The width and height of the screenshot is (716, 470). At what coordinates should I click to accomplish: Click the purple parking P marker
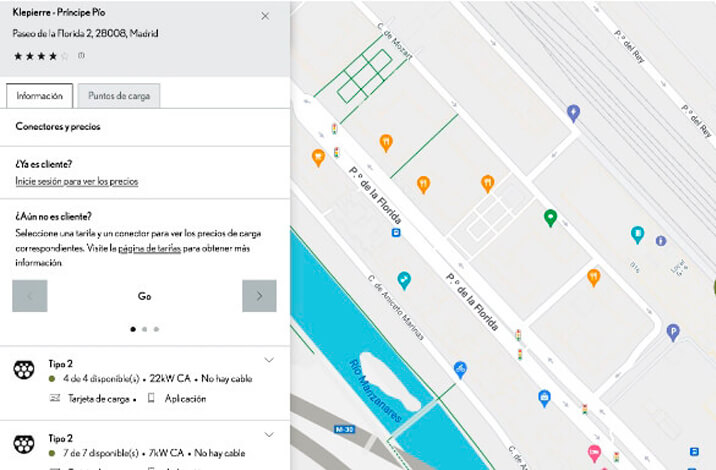tap(673, 332)
